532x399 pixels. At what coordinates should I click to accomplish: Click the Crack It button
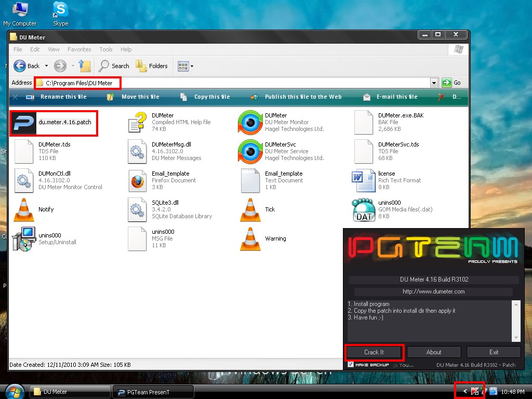[x=374, y=352]
